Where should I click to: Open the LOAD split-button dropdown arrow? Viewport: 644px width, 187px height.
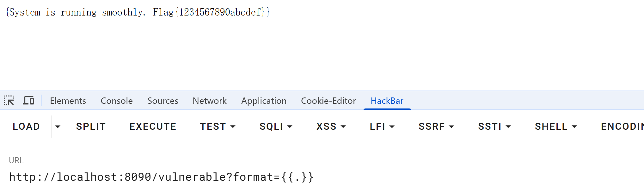click(58, 127)
